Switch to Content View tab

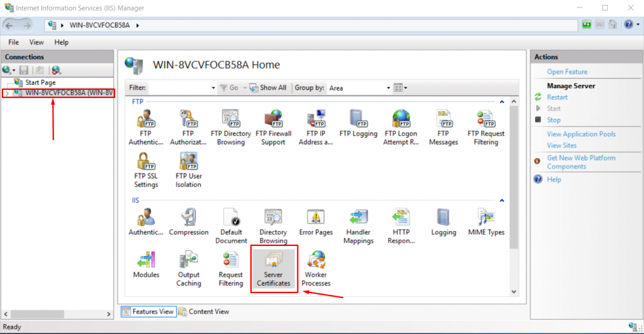tap(204, 312)
